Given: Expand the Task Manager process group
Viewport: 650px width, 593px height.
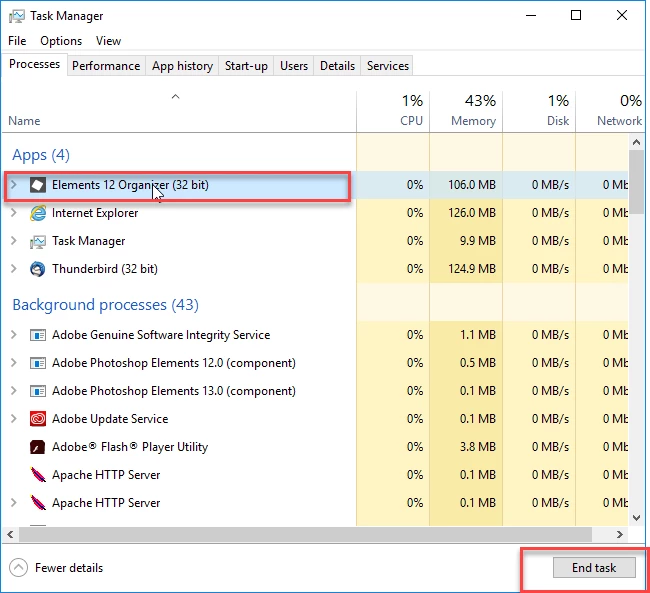Looking at the screenshot, I should [14, 241].
